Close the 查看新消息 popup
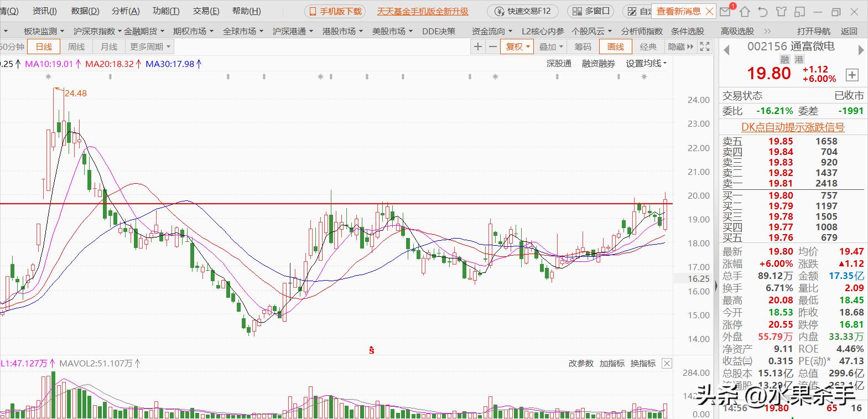The height and width of the screenshot is (419, 868). [x=709, y=11]
